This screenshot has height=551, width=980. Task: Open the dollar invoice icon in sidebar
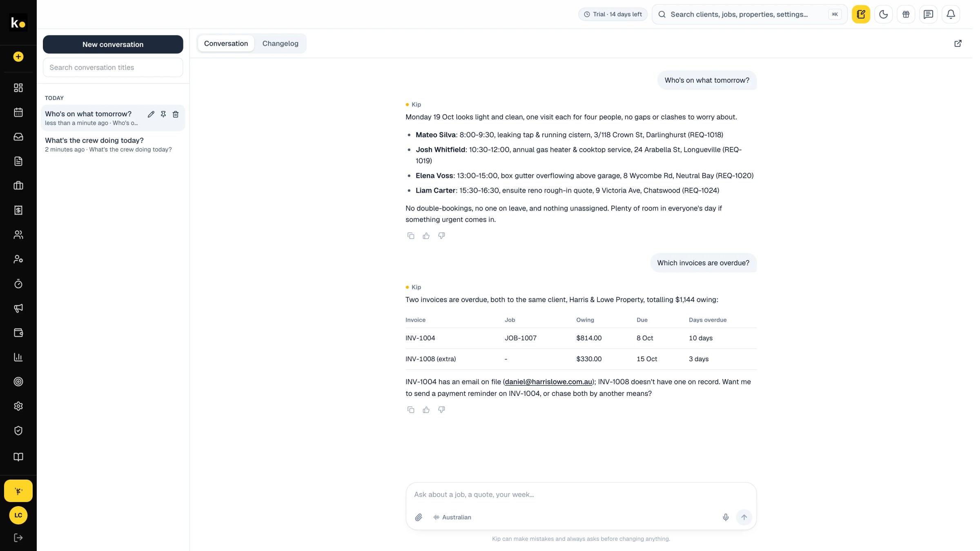pyautogui.click(x=18, y=210)
